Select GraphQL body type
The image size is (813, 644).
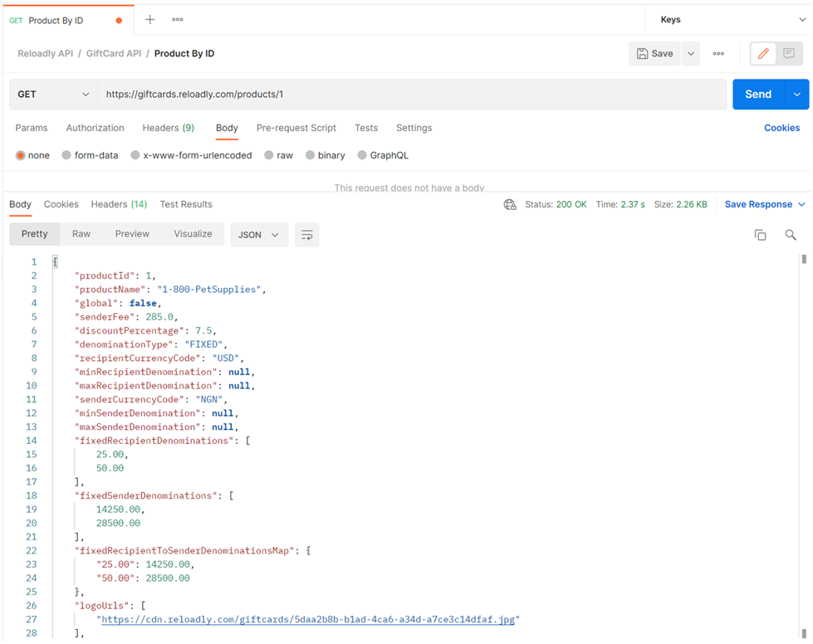coord(383,155)
